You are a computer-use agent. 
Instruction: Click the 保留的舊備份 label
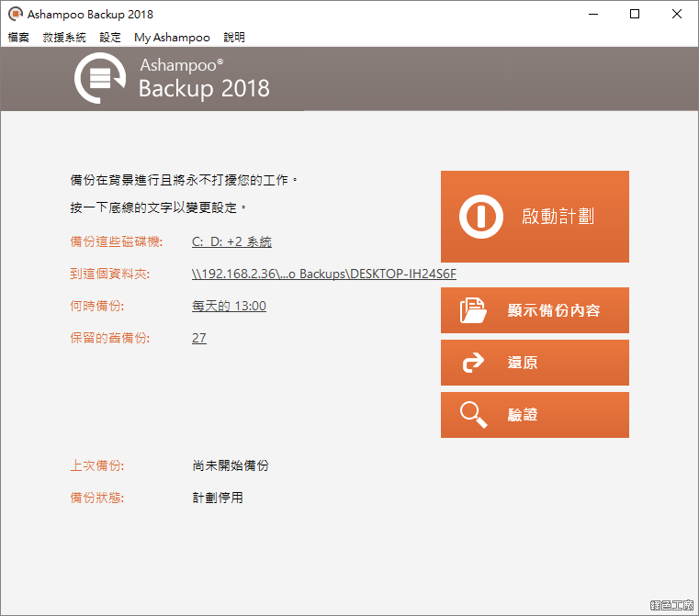click(109, 338)
